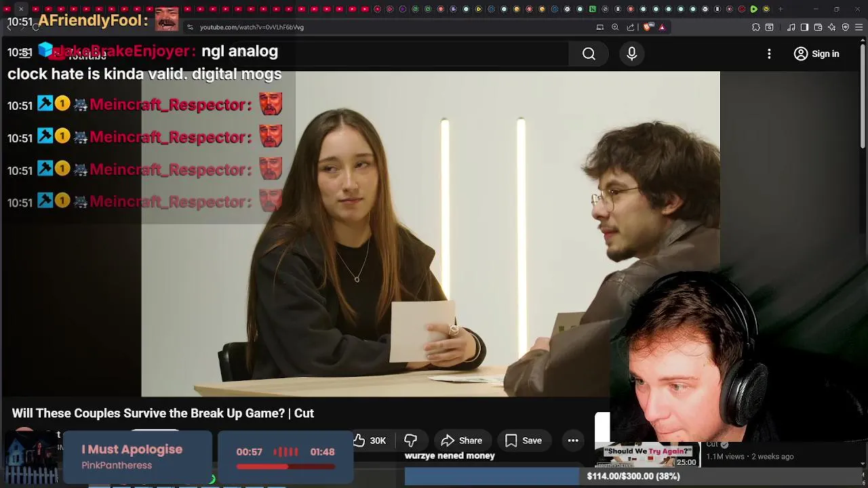Click the YouTube search magnifier button
Screen dimensions: 868x488
589,54
